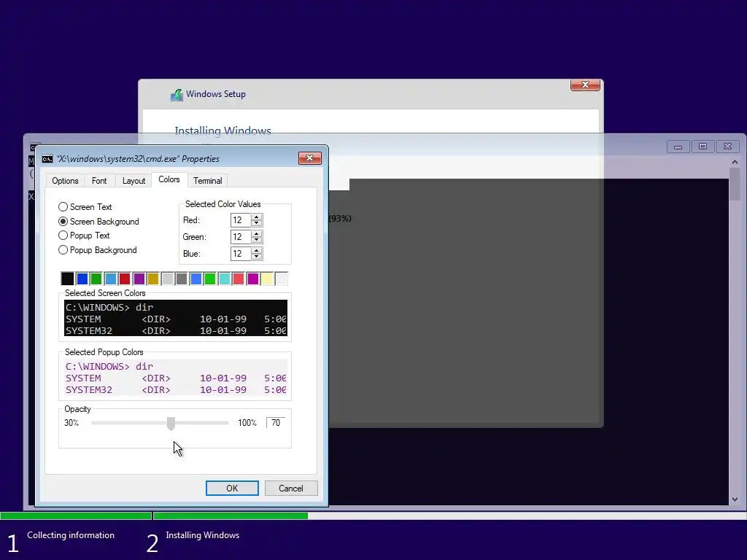The image size is (747, 560).
Task: Click the Windows Setup icon
Action: [177, 95]
